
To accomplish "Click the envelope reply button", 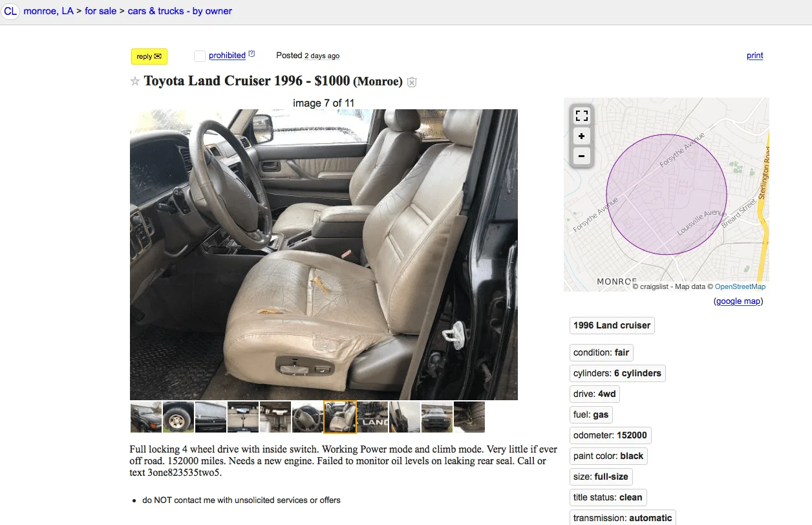I will point(149,56).
